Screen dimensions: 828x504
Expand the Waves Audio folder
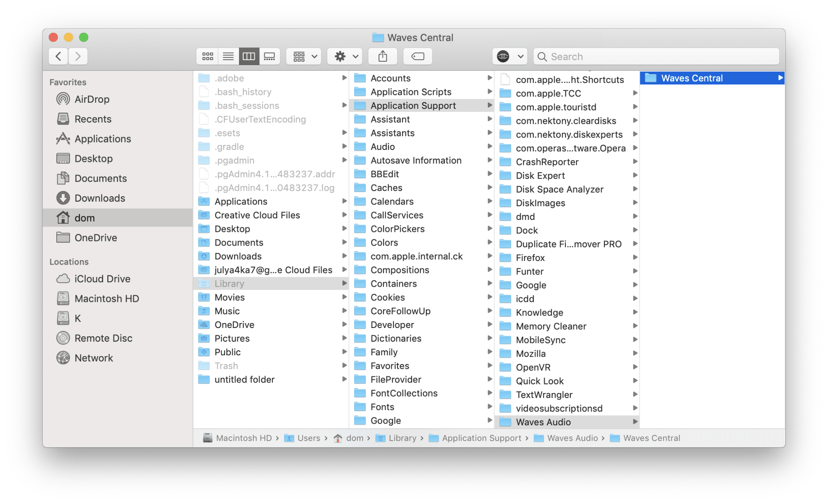pyautogui.click(x=635, y=422)
